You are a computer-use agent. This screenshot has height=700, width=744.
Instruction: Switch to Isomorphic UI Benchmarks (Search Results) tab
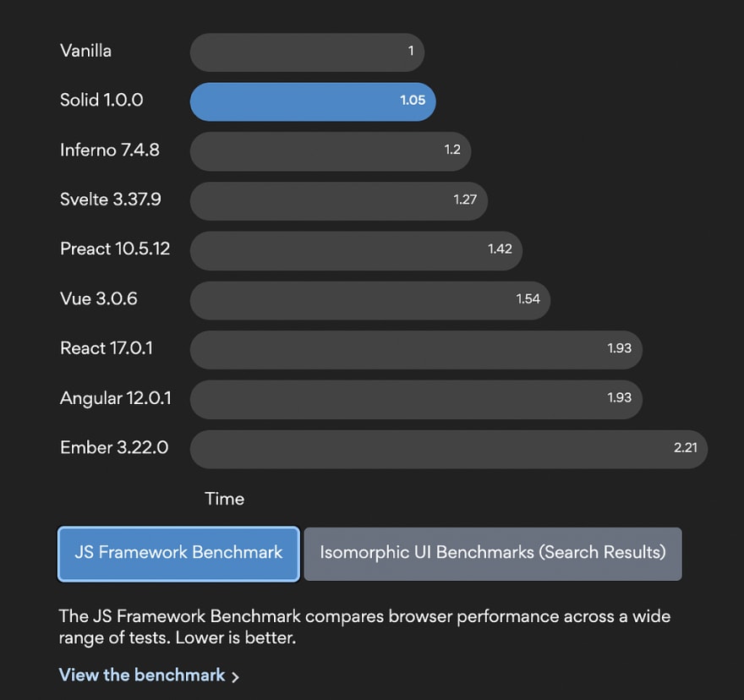493,554
